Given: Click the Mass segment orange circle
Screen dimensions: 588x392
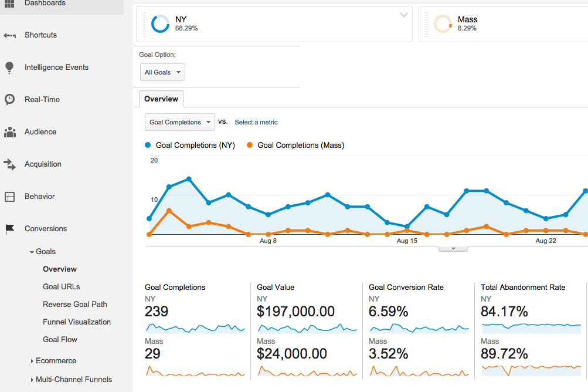Looking at the screenshot, I should 443,23.
